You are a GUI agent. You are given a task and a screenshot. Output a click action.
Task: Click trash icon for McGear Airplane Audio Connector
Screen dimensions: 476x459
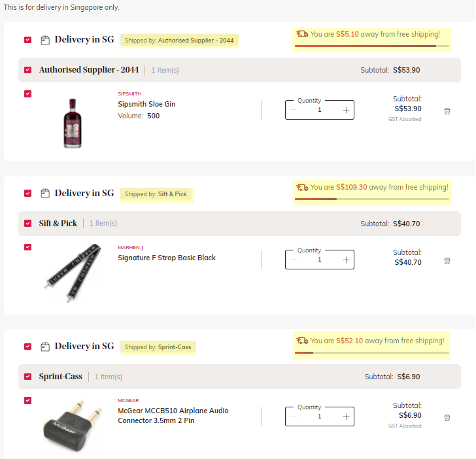[447, 418]
